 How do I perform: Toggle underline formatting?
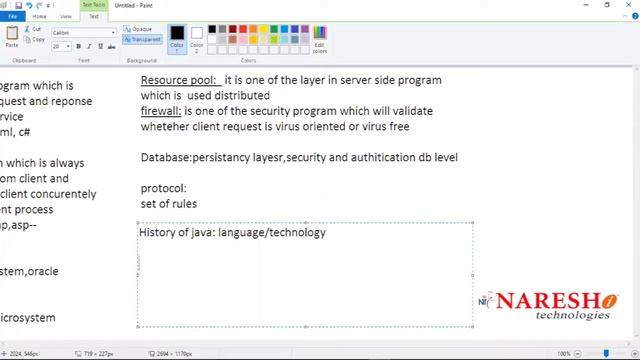point(100,47)
